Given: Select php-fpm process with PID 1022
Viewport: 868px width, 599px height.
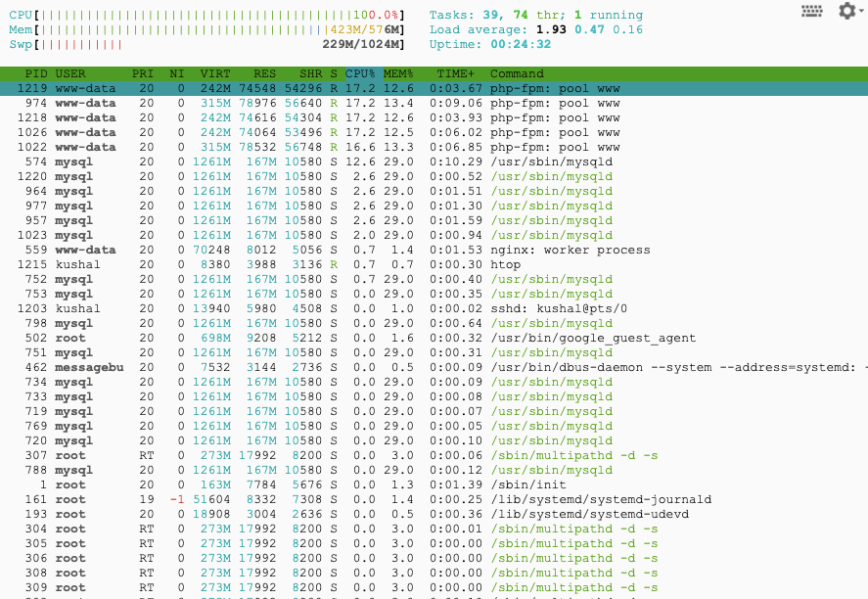Looking at the screenshot, I should click(x=434, y=147).
